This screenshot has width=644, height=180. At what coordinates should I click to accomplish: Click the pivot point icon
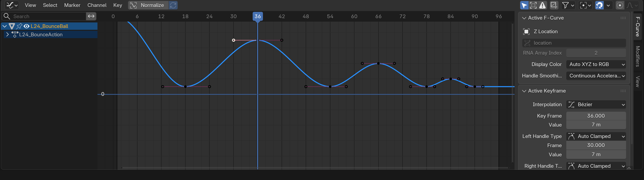(x=583, y=5)
